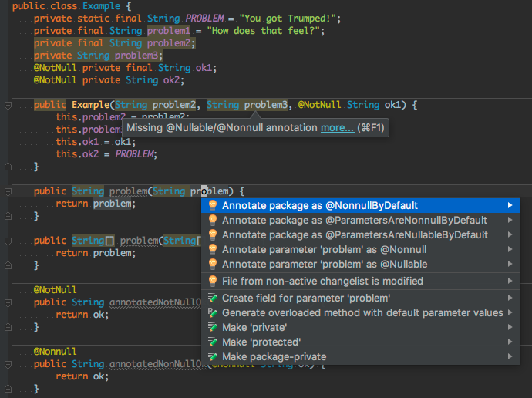Choose 'Annotate package as @ParametersAreNullableByDefault'

(x=361, y=234)
